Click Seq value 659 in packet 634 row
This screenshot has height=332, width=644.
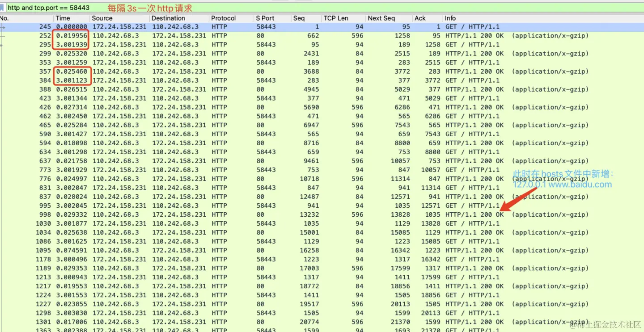(313, 152)
